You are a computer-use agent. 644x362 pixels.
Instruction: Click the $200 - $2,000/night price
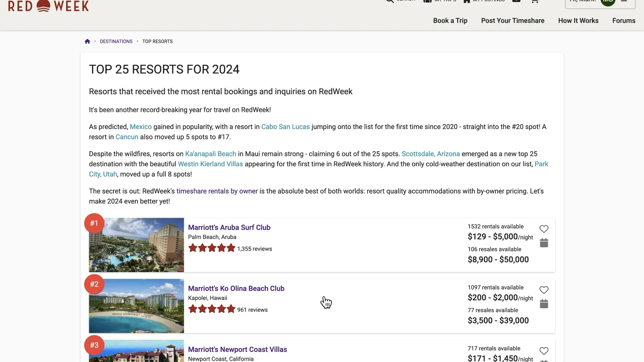pos(500,298)
